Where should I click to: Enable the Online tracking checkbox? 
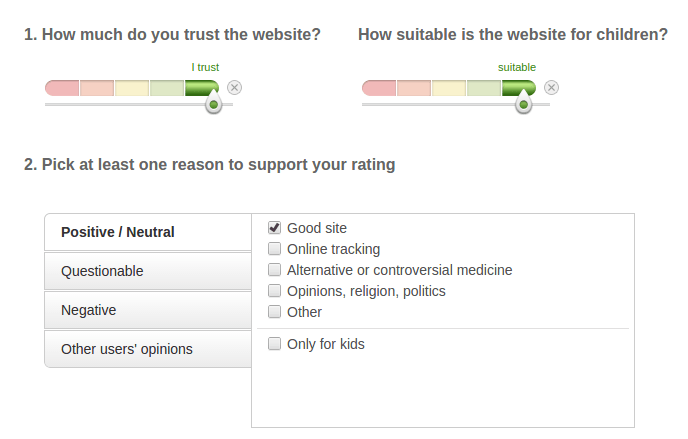tap(275, 249)
